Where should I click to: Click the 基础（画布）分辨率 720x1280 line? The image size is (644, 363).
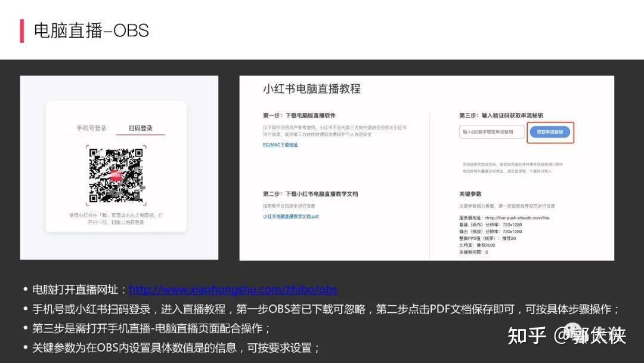(490, 225)
